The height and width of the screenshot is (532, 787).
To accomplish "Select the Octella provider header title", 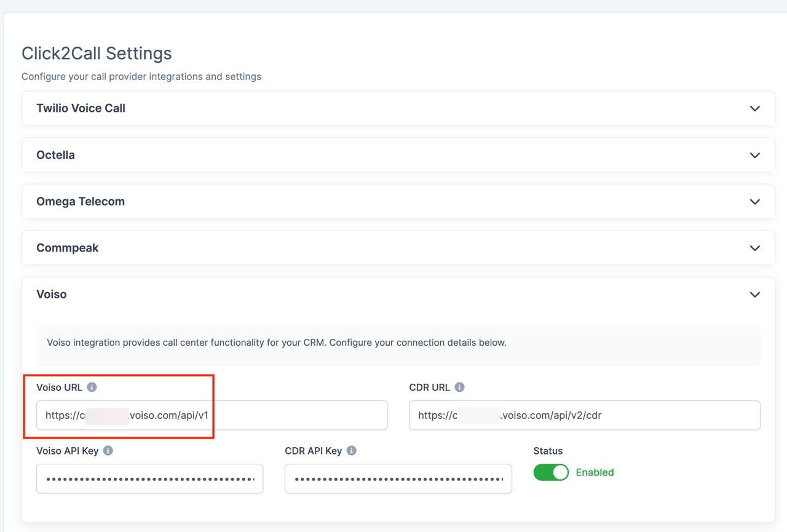I will pyautogui.click(x=55, y=155).
